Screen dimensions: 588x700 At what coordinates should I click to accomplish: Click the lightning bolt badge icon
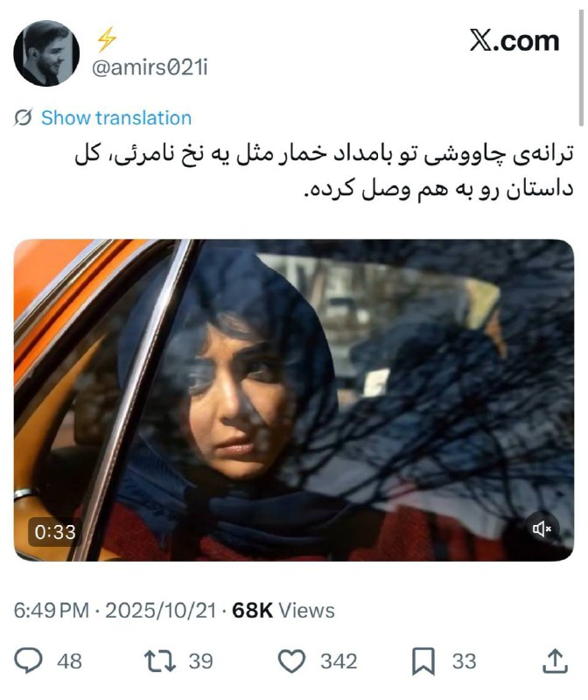106,39
